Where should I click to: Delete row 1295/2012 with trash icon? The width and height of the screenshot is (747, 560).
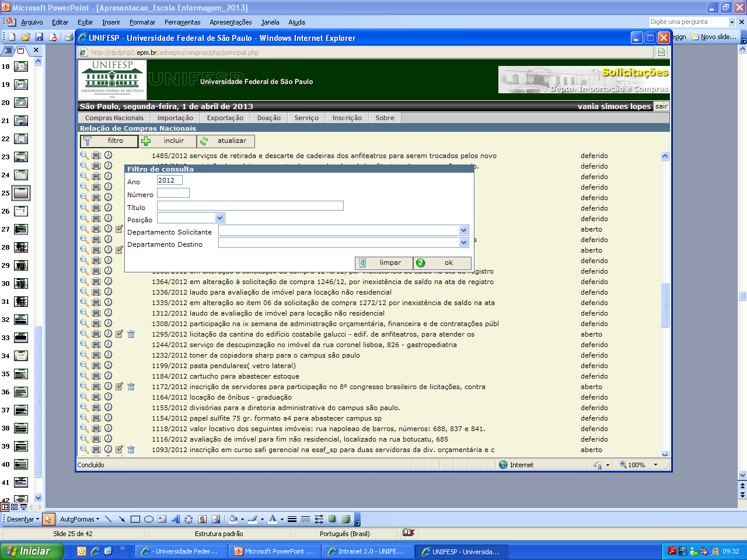131,334
